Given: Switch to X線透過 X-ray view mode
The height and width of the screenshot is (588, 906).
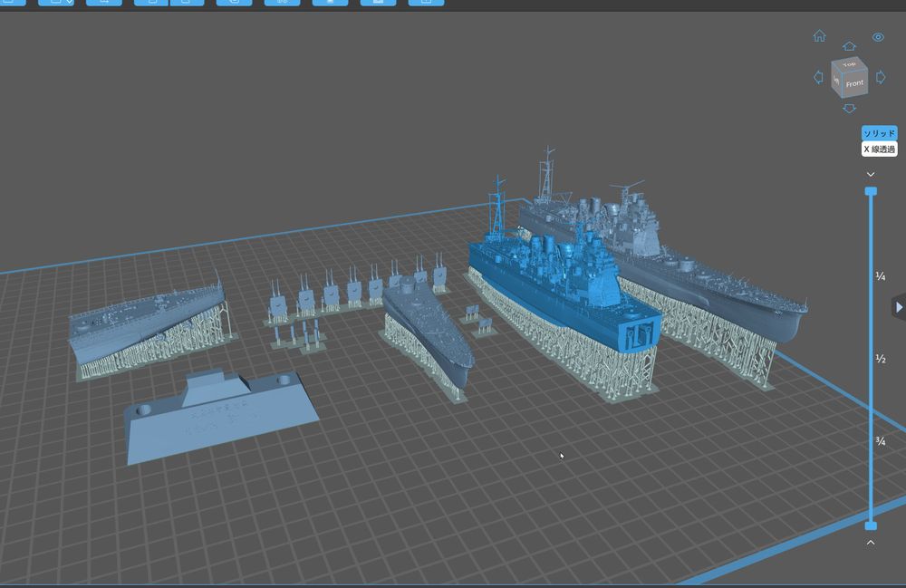Looking at the screenshot, I should [879, 149].
